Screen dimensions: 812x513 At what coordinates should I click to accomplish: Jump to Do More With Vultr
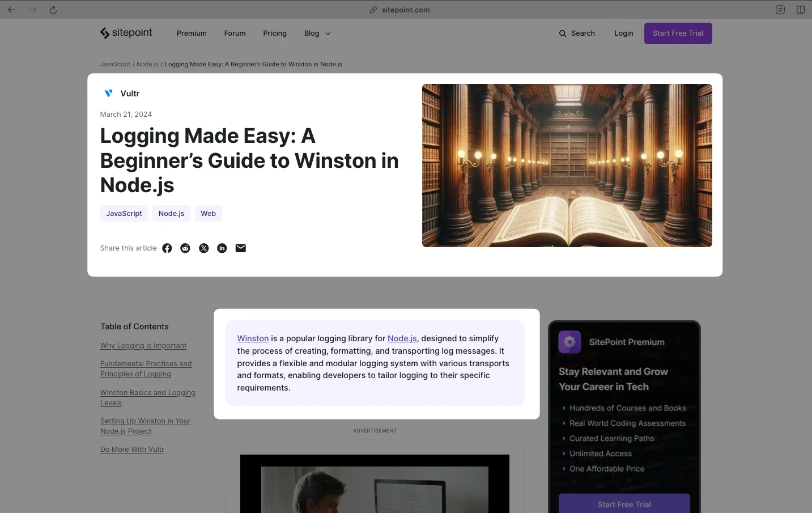(x=133, y=450)
